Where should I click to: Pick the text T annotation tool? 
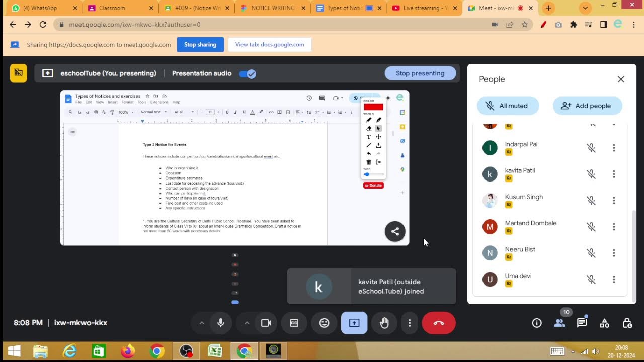click(x=369, y=137)
